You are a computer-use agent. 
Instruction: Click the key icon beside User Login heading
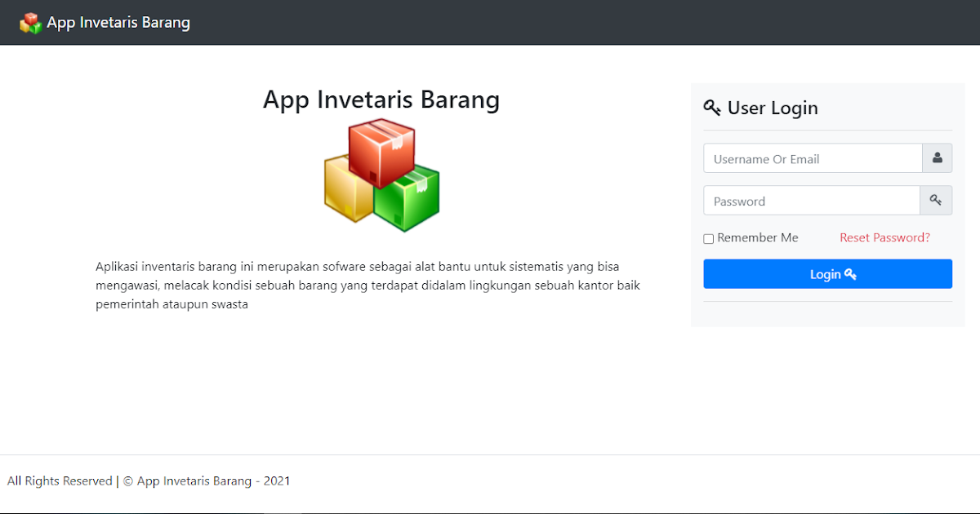tap(712, 107)
